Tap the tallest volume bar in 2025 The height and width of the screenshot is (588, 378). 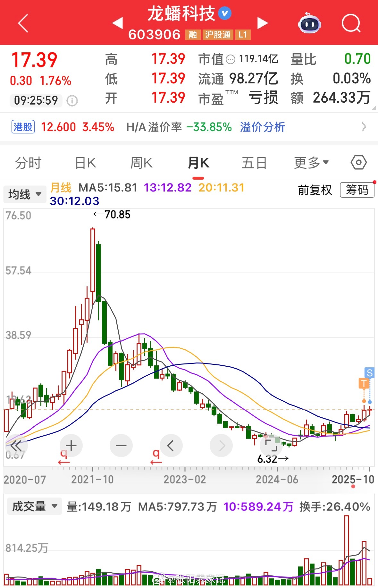[x=347, y=550]
